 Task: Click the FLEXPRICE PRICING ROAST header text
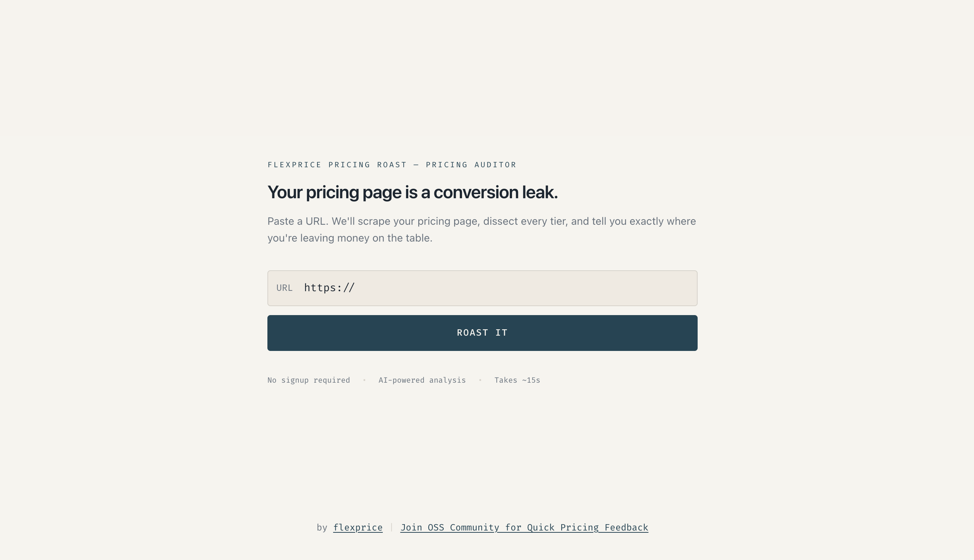coord(392,165)
